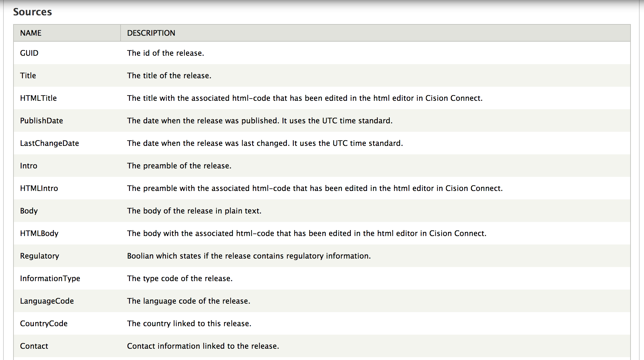
Task: Click 'The country linked to this release.'
Action: point(189,323)
